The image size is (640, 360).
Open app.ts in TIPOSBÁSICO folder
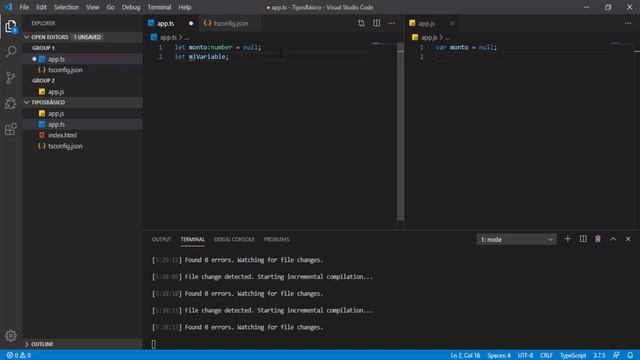coord(82,124)
